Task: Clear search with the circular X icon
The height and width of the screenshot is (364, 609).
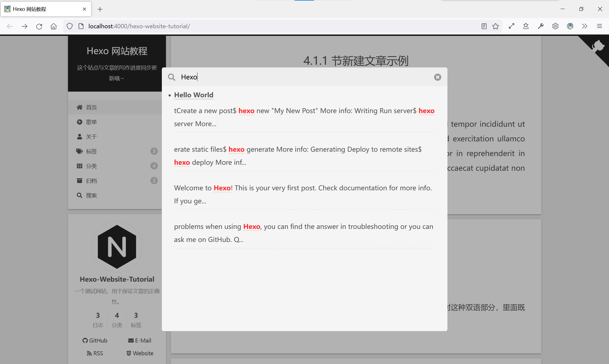Action: point(437,77)
